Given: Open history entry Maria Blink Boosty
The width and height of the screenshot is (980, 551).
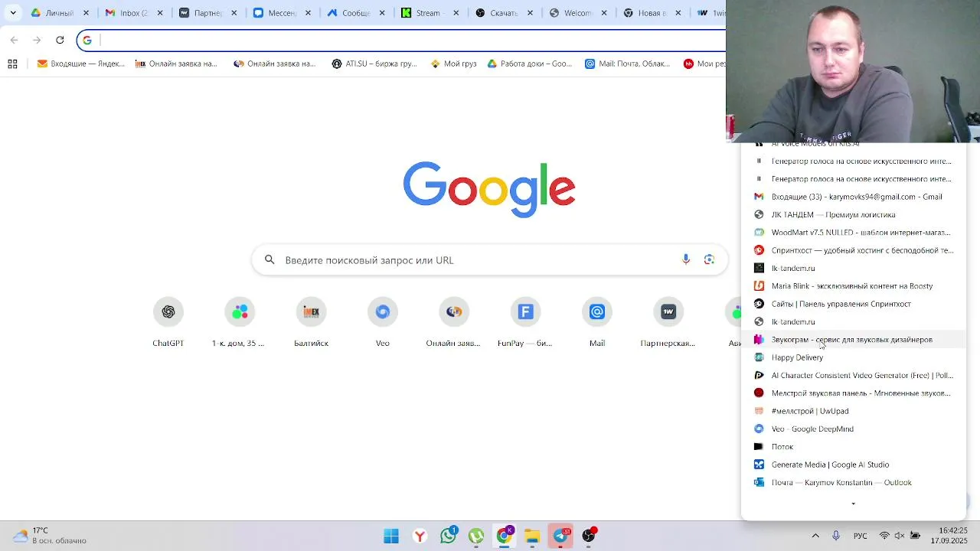Looking at the screenshot, I should click(853, 286).
